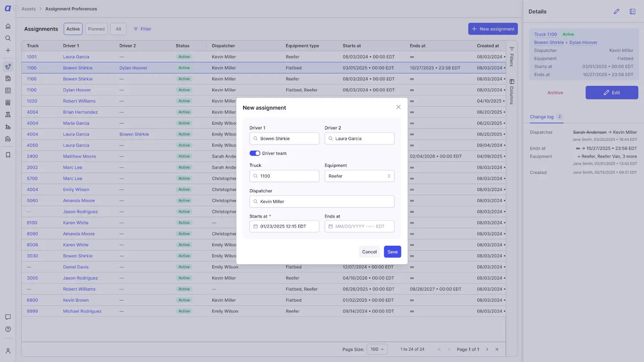This screenshot has height=362, width=644.
Task: Go to the next page arrow
Action: pos(487,349)
